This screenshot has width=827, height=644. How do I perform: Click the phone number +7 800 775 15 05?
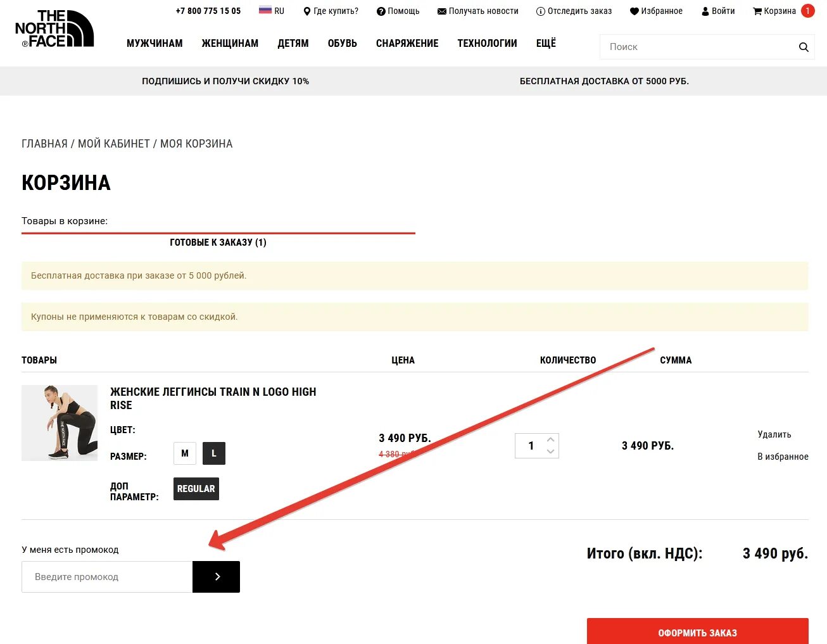coord(208,11)
